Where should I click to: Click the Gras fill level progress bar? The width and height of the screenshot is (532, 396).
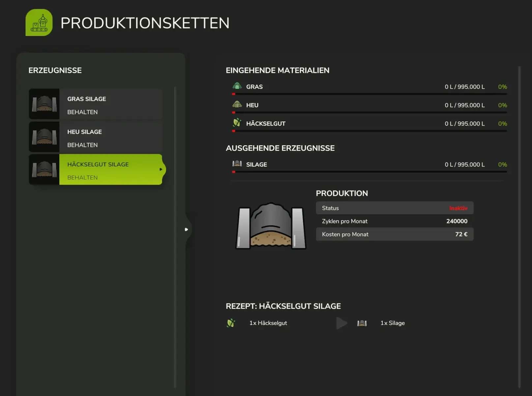point(369,94)
